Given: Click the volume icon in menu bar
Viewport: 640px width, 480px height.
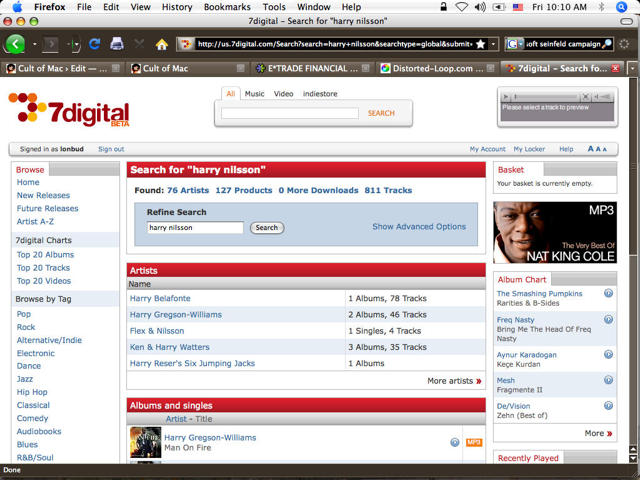Looking at the screenshot, I should pyautogui.click(x=480, y=7).
